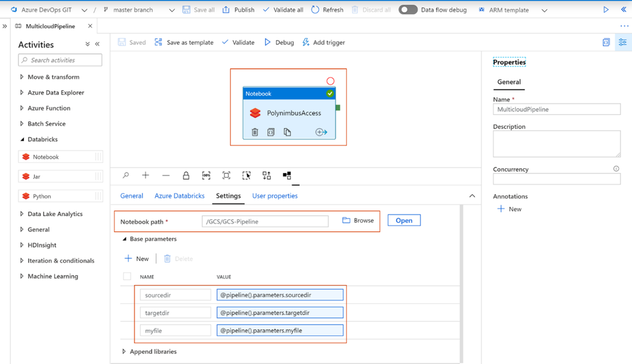Viewport: 632px width, 364px height.
Task: Click the sourcedir value field
Action: click(x=280, y=294)
